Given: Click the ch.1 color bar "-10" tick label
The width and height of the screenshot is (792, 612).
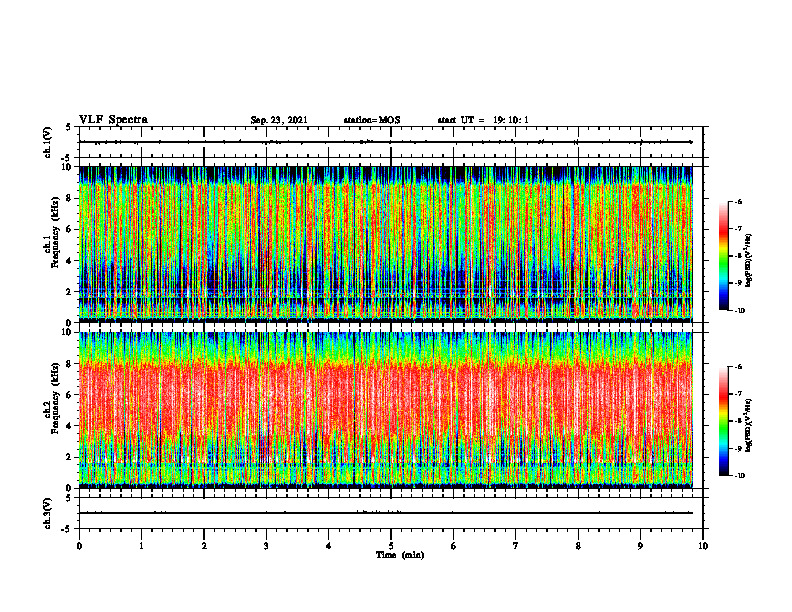Looking at the screenshot, I should (x=740, y=311).
